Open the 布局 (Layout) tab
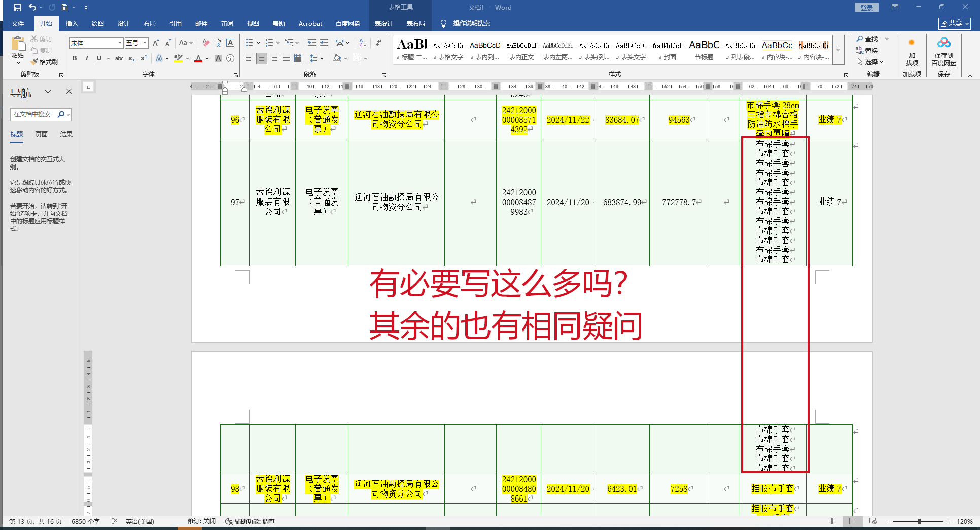 coord(150,23)
